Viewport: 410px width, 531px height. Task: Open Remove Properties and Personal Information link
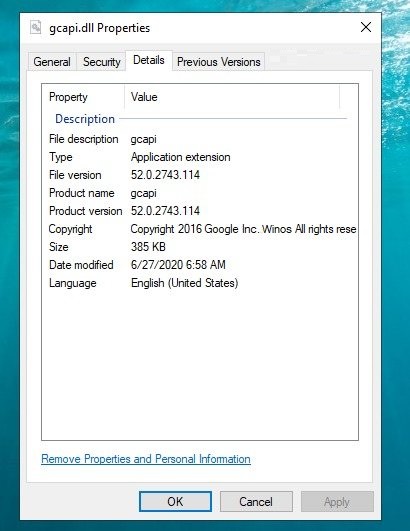[x=146, y=459]
